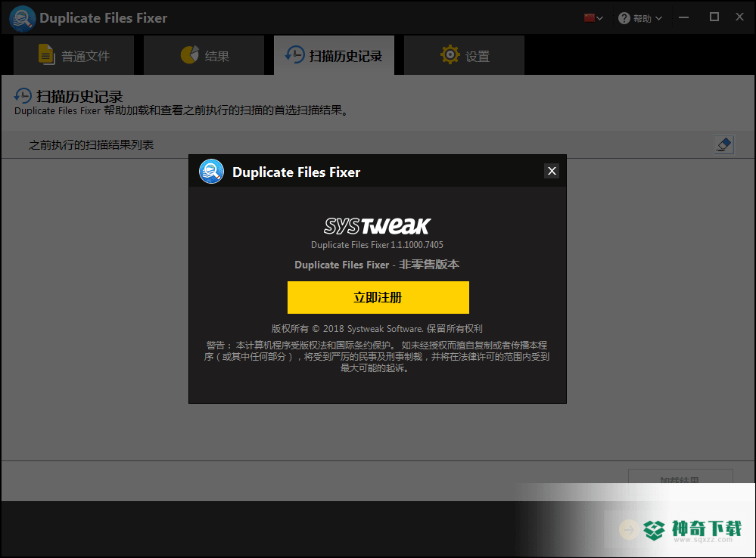Maximize the Duplicate Files Fixer window
The height and width of the screenshot is (558, 756).
(x=714, y=17)
